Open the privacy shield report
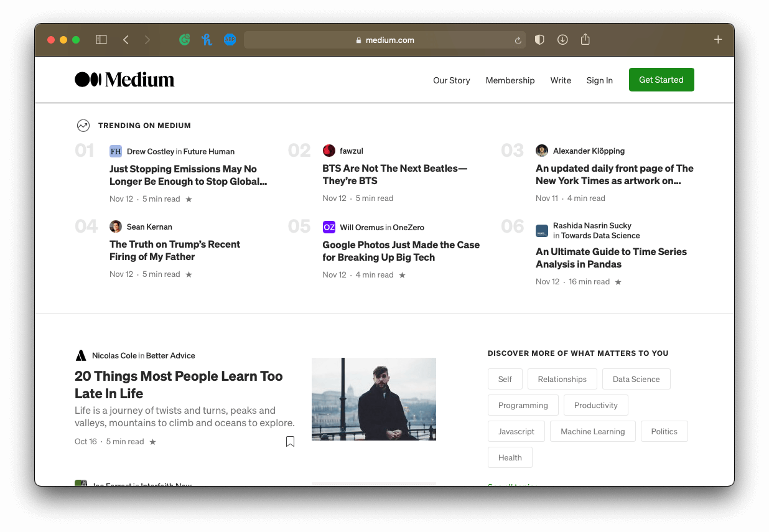Screen dimensions: 769x532 click(539, 39)
